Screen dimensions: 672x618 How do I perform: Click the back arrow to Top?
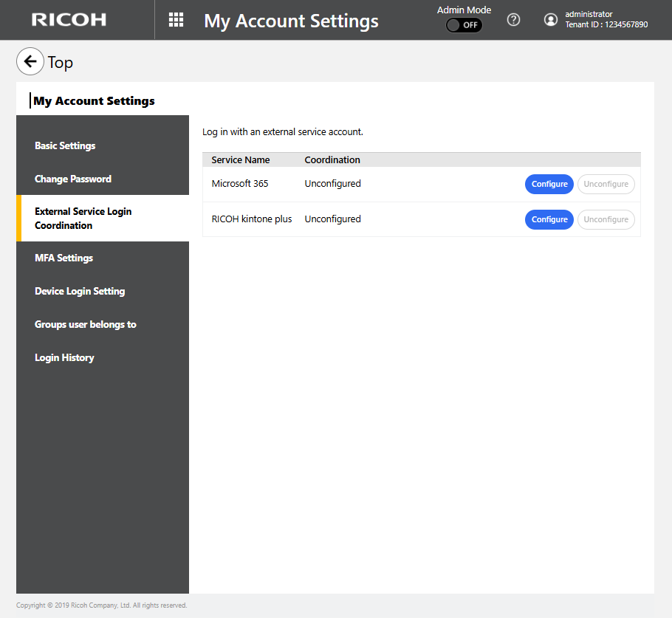(x=30, y=62)
